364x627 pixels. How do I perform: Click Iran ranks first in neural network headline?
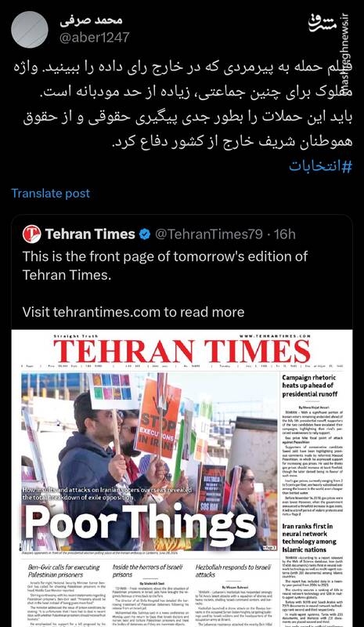point(308,538)
